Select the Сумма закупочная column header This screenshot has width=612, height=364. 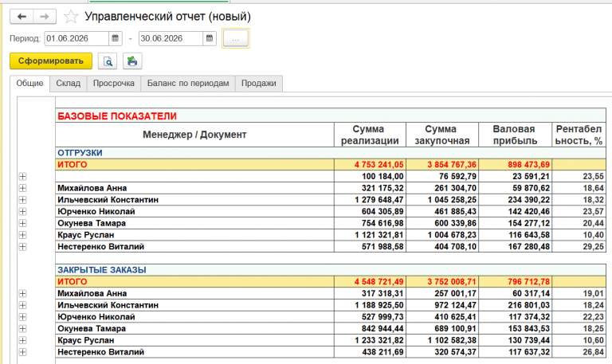(441, 135)
